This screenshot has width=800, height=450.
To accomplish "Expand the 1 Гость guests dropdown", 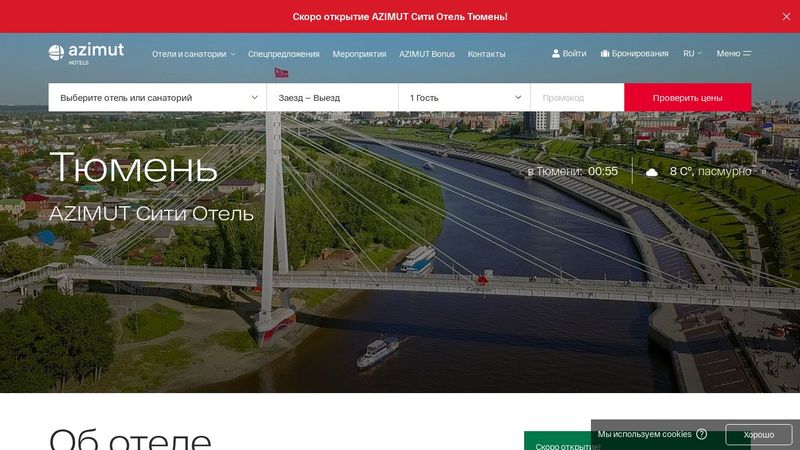I will coord(464,97).
